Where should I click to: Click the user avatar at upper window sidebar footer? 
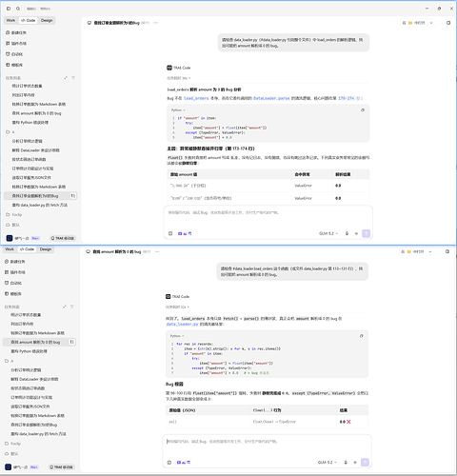[10, 238]
